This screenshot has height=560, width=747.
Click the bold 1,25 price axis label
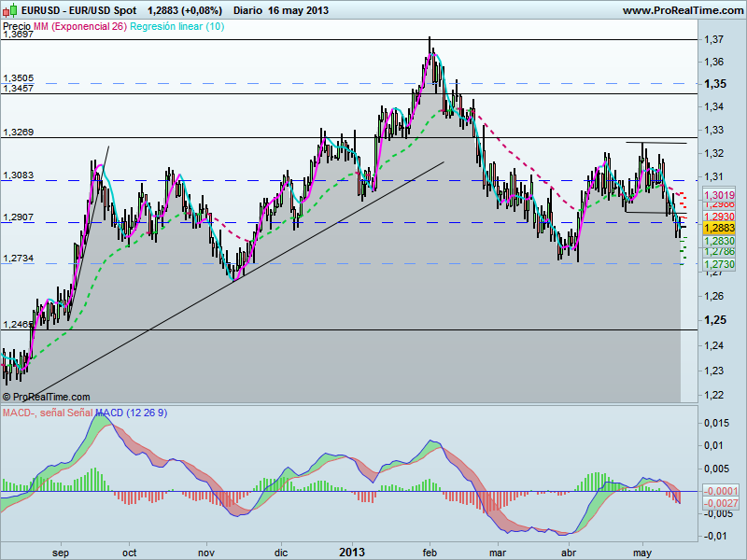pyautogui.click(x=715, y=320)
